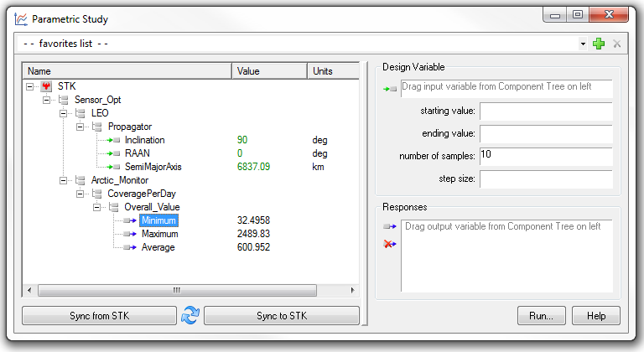Click the green arrow design variable icon
This screenshot has width=644, height=352.
pyautogui.click(x=389, y=89)
